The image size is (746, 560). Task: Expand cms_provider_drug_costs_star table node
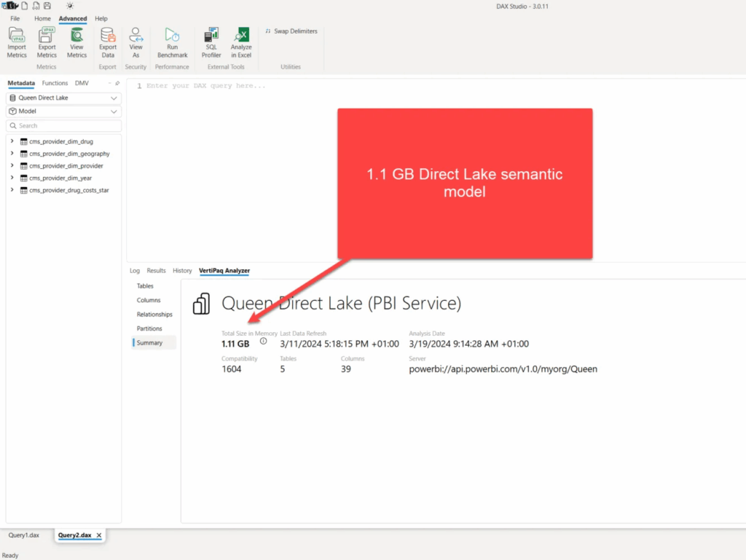[x=12, y=189]
